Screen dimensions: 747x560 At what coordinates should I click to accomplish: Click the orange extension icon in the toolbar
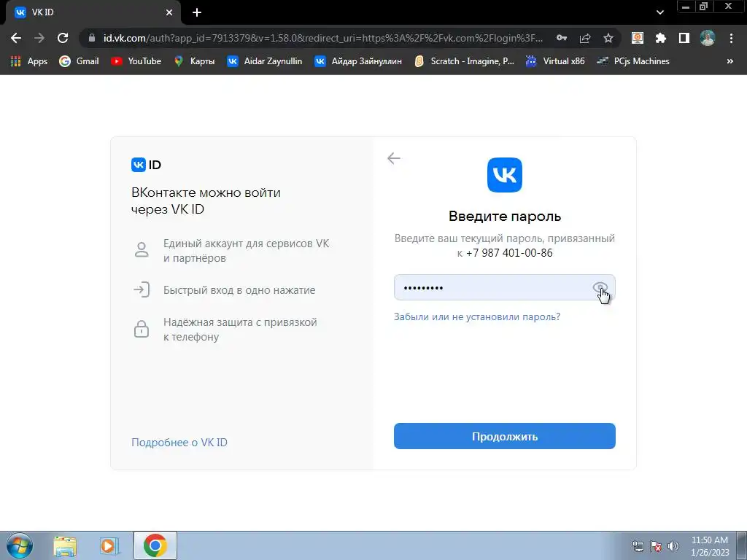click(x=638, y=38)
